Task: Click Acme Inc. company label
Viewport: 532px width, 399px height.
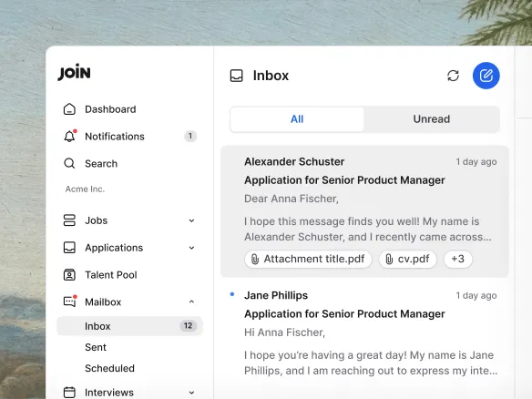Action: click(x=85, y=189)
